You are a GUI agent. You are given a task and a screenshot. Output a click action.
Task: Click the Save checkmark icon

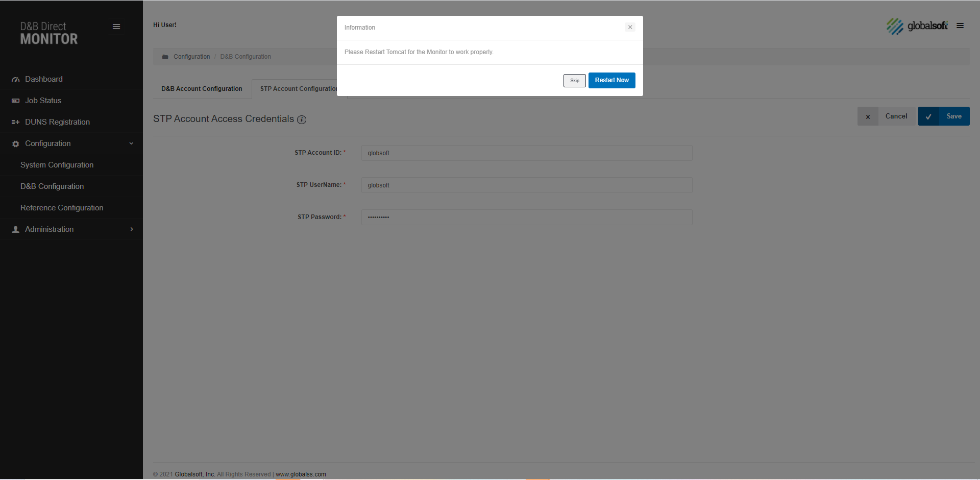click(928, 116)
